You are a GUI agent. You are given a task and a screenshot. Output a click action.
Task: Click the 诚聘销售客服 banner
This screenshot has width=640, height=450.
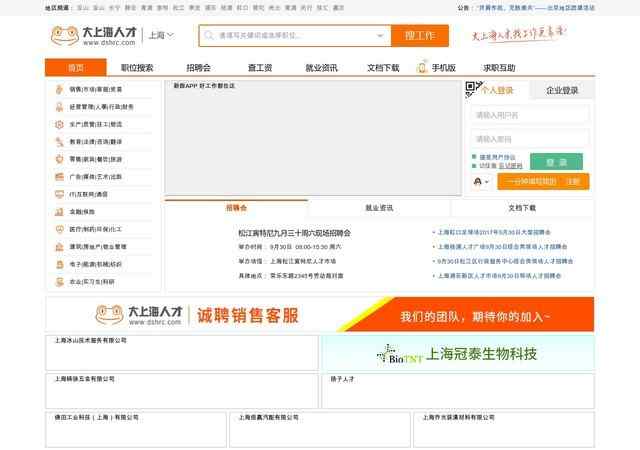[320, 314]
